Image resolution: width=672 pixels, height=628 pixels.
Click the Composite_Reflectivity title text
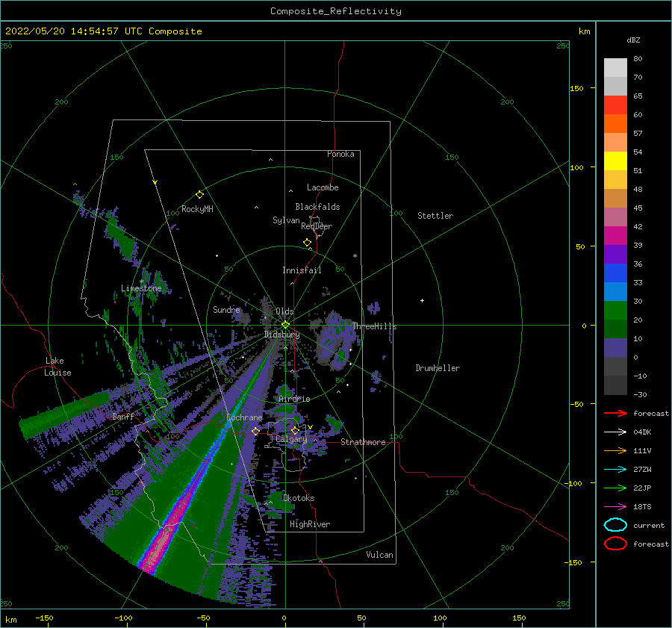(335, 11)
